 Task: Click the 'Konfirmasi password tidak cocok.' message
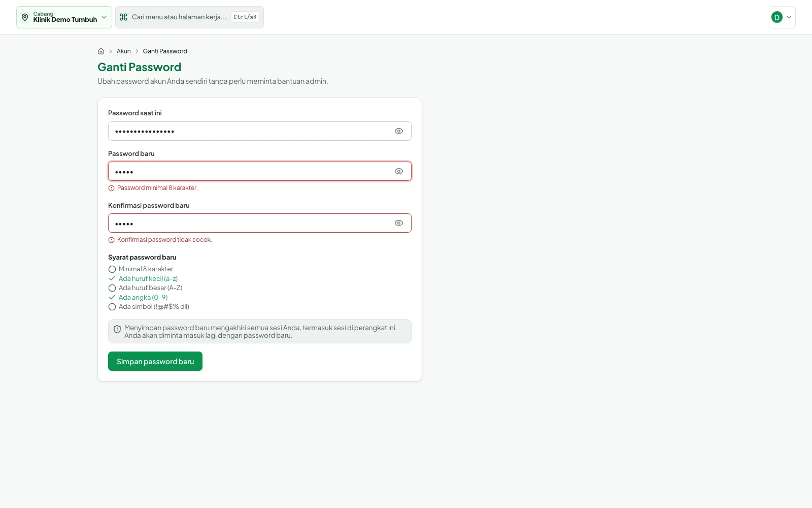(x=164, y=240)
